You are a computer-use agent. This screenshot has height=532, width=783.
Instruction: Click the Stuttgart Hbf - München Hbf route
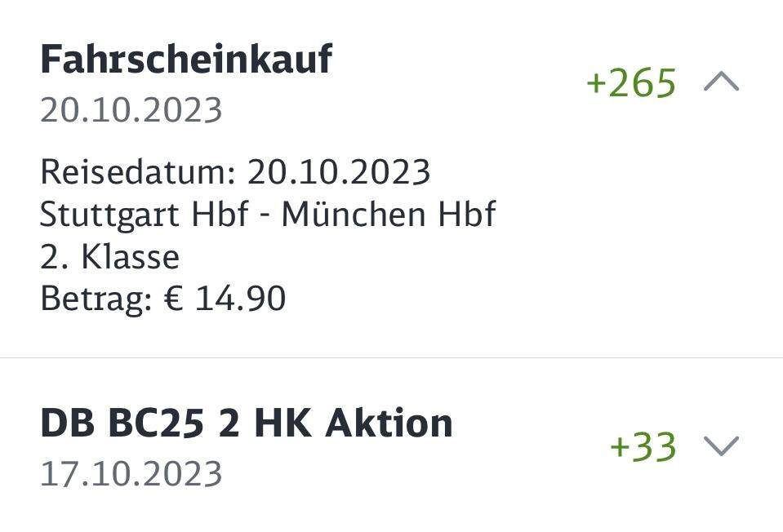pos(268,215)
